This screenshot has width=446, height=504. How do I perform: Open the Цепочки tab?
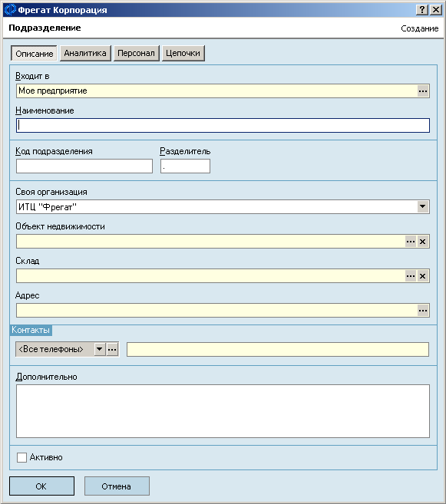click(x=183, y=53)
